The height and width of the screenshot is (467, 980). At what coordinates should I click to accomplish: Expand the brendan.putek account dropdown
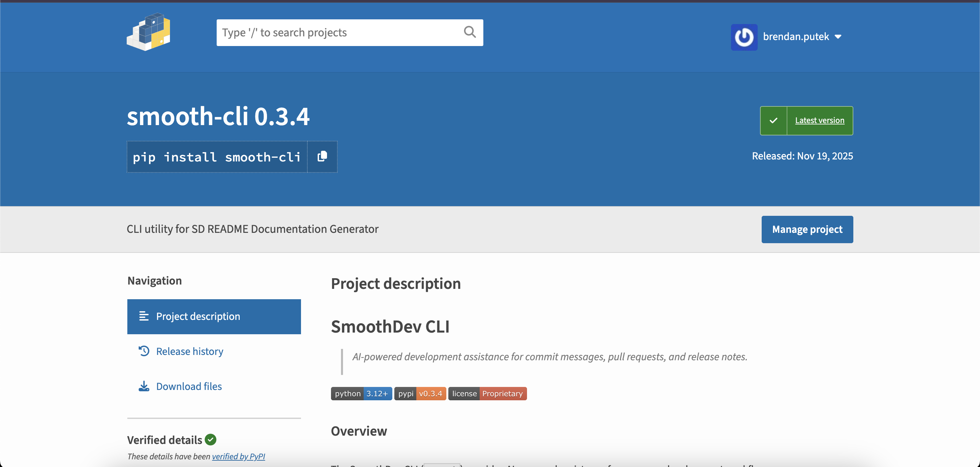(838, 37)
